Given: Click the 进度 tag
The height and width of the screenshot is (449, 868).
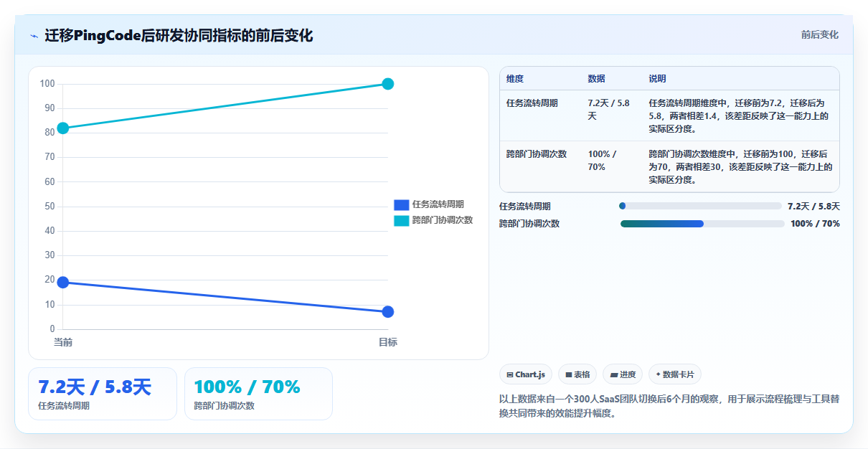Looking at the screenshot, I should [x=623, y=374].
